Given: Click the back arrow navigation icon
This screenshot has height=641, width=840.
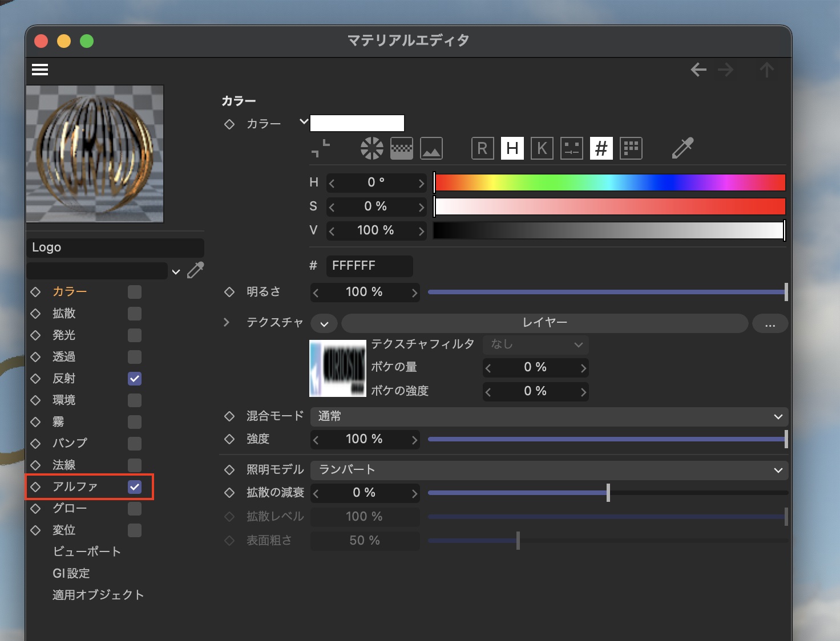Looking at the screenshot, I should [x=698, y=70].
